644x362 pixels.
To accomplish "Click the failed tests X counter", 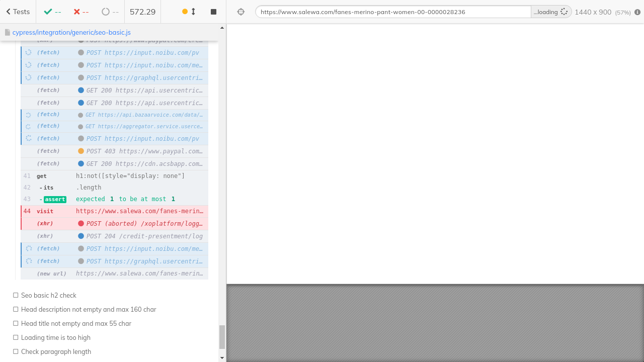I will click(x=81, y=12).
